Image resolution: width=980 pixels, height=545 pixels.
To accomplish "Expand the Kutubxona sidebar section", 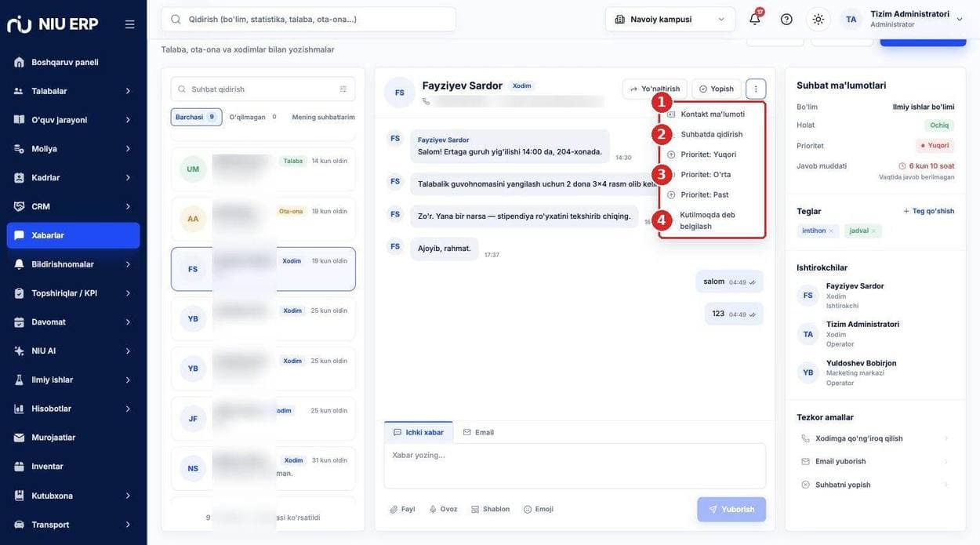I will [x=73, y=496].
